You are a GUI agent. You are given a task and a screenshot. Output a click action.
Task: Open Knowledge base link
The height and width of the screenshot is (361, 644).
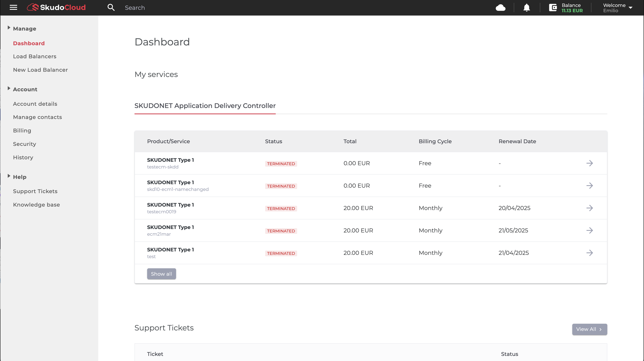tap(36, 205)
